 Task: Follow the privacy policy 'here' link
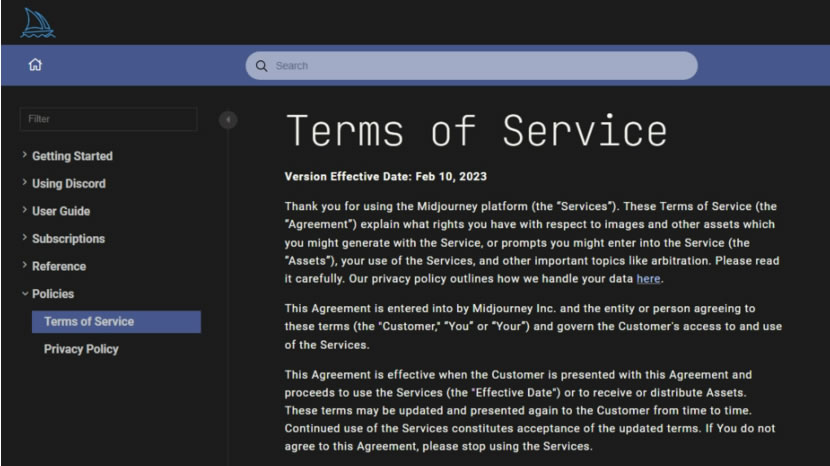(x=648, y=279)
